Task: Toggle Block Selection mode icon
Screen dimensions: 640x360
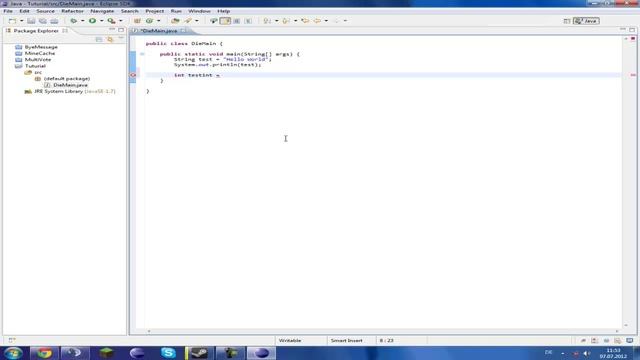Action: 236,21
